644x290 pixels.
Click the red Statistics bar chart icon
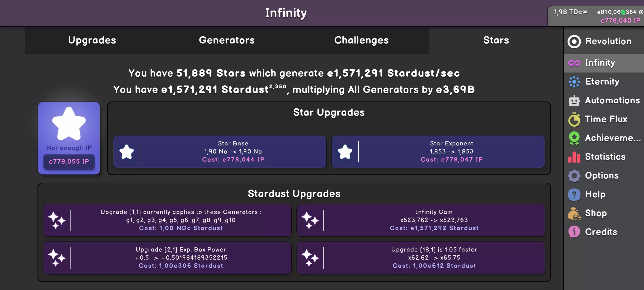[574, 157]
